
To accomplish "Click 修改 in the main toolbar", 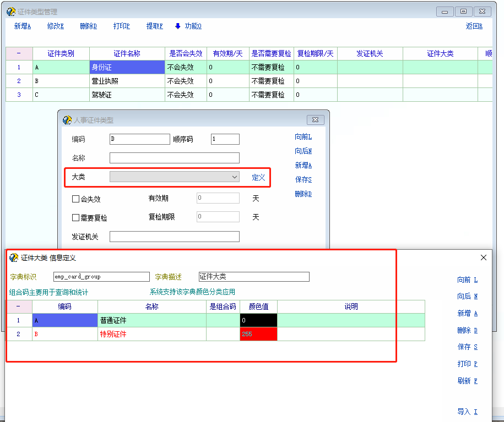I will (55, 26).
